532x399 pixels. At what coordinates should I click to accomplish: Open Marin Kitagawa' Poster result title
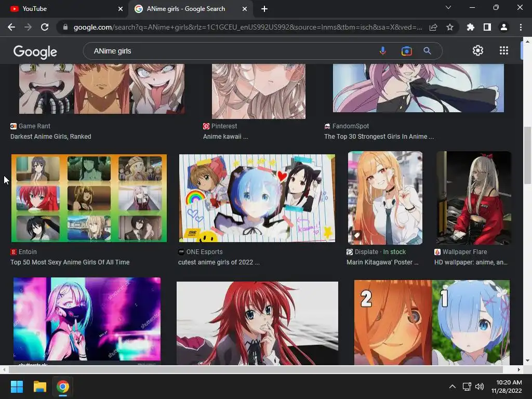tap(382, 262)
